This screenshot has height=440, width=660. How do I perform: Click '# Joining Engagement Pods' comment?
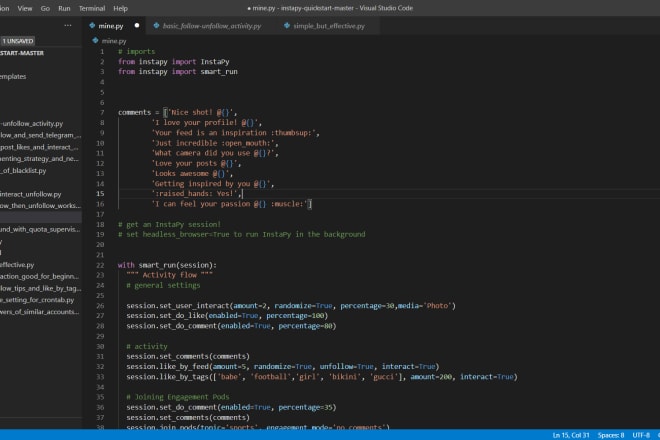tap(178, 397)
